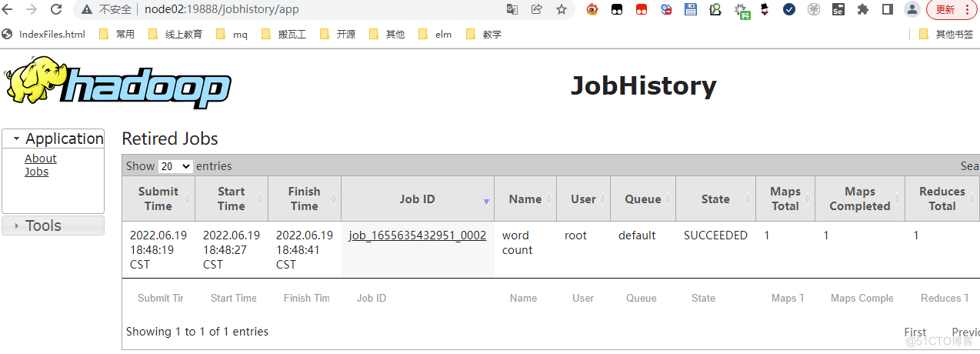Collapse the Application sidebar section
The width and height of the screenshot is (980, 354).
(53, 139)
